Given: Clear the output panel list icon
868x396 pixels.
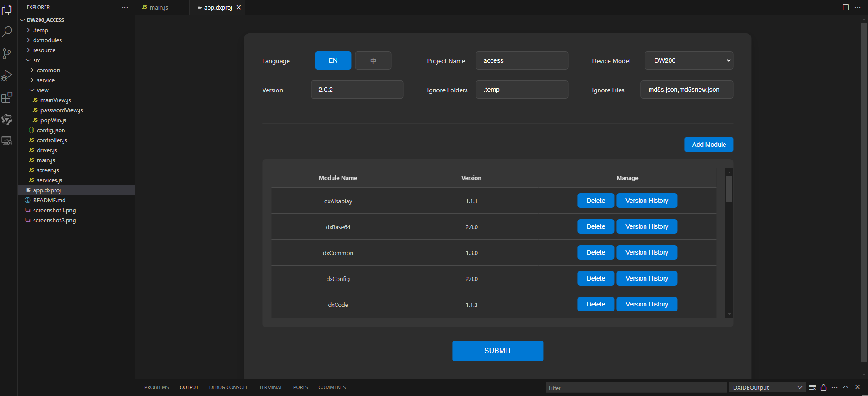Looking at the screenshot, I should 813,387.
